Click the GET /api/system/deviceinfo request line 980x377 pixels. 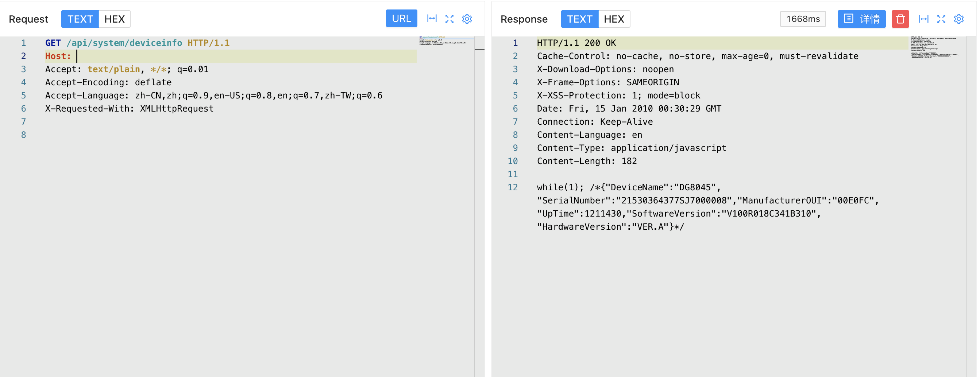(x=137, y=43)
